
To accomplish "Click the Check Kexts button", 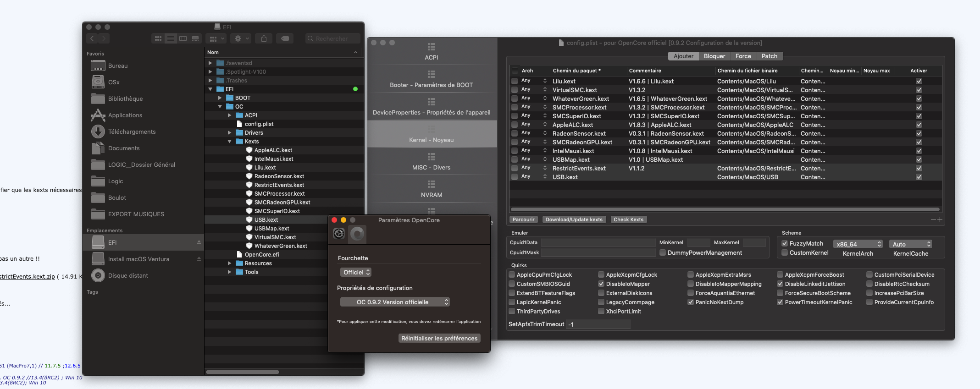I will [629, 219].
